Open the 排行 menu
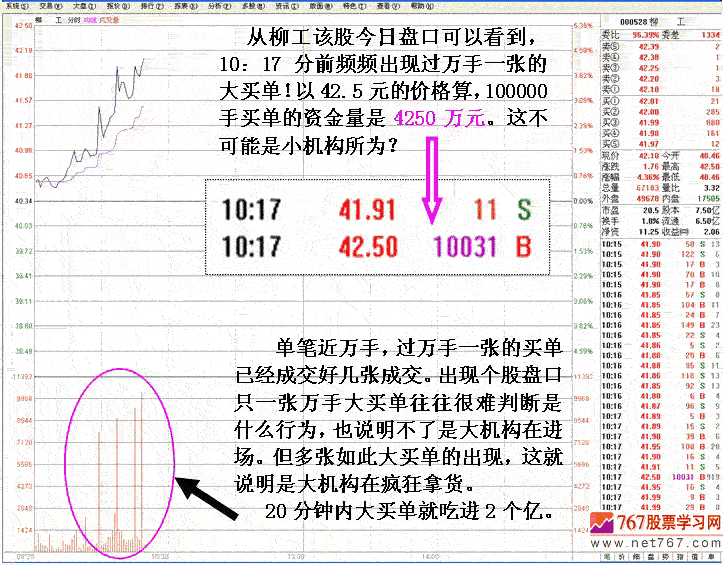The height and width of the screenshot is (565, 723). click(147, 5)
